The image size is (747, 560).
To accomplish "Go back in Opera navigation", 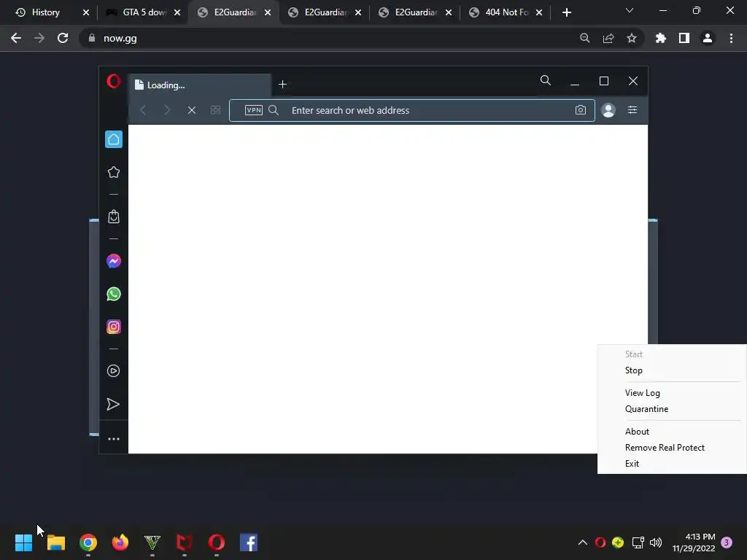I will coord(143,110).
